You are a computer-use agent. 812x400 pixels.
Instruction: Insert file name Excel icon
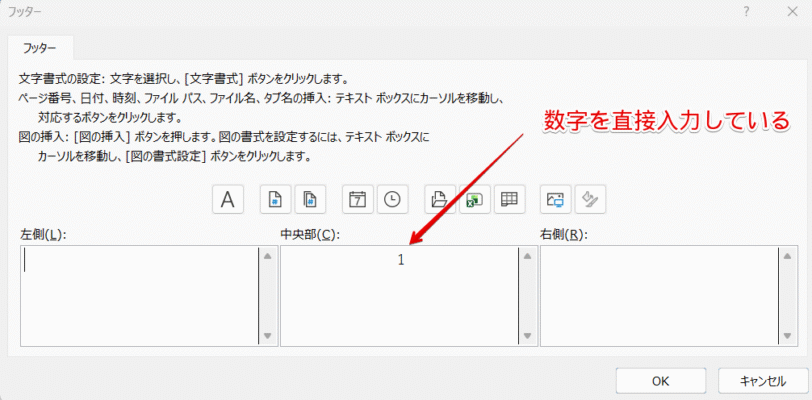click(475, 199)
